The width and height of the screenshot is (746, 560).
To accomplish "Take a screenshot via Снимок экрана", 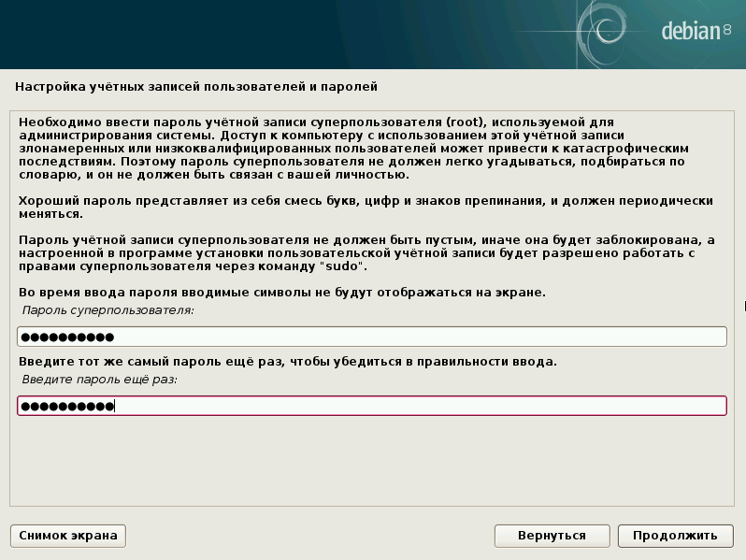I will click(x=68, y=536).
